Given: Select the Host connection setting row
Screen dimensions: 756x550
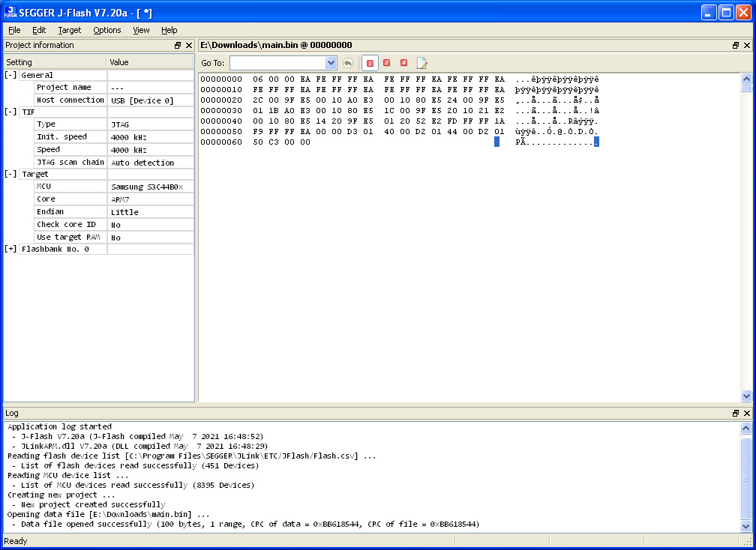Looking at the screenshot, I should [115, 100].
